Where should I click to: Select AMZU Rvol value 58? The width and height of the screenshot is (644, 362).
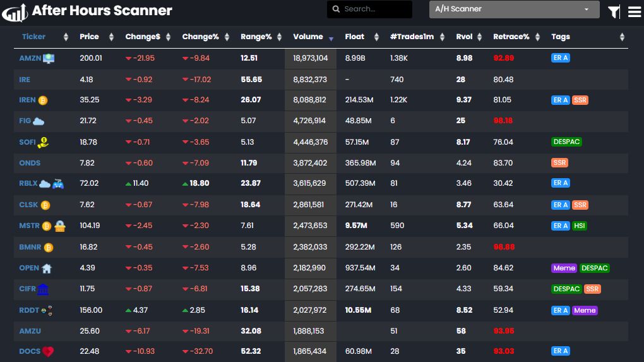(461, 331)
